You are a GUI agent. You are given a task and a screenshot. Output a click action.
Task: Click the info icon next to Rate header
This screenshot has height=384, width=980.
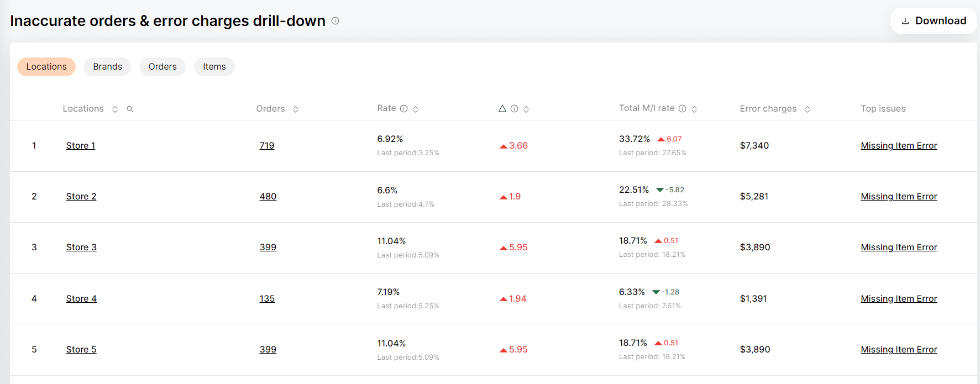click(x=403, y=109)
